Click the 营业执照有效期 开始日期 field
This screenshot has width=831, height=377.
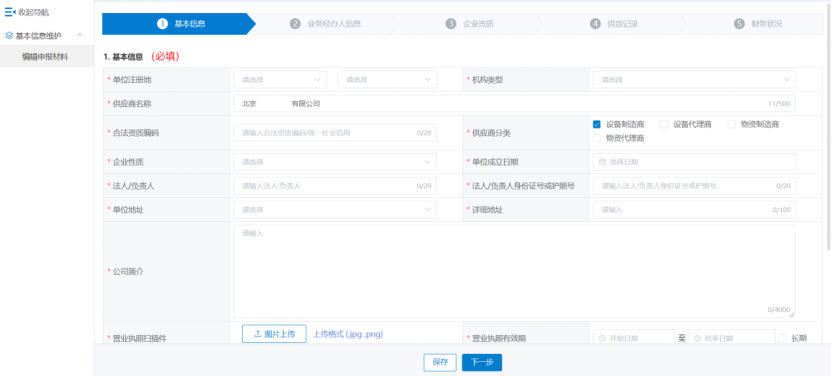[634, 338]
